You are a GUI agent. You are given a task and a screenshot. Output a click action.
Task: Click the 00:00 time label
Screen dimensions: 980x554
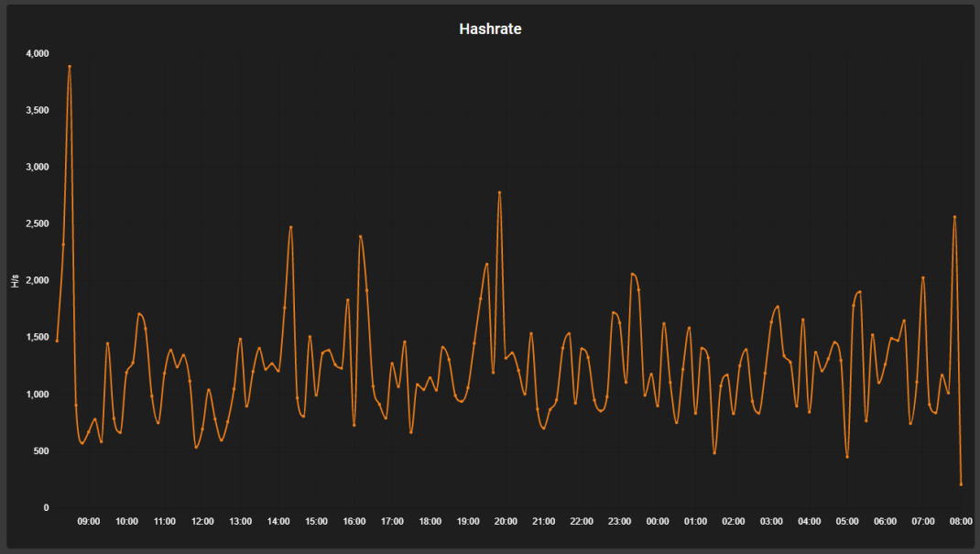coord(658,522)
